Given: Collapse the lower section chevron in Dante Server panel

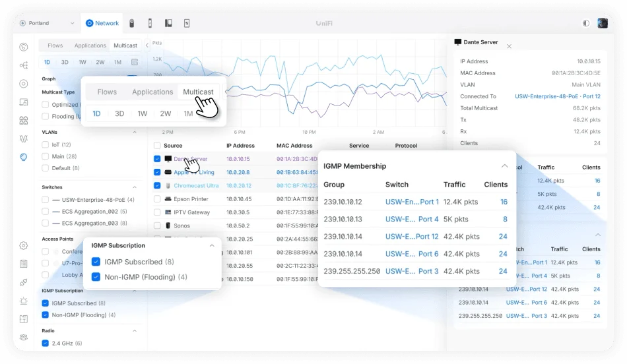Looking at the screenshot, I should (598, 235).
